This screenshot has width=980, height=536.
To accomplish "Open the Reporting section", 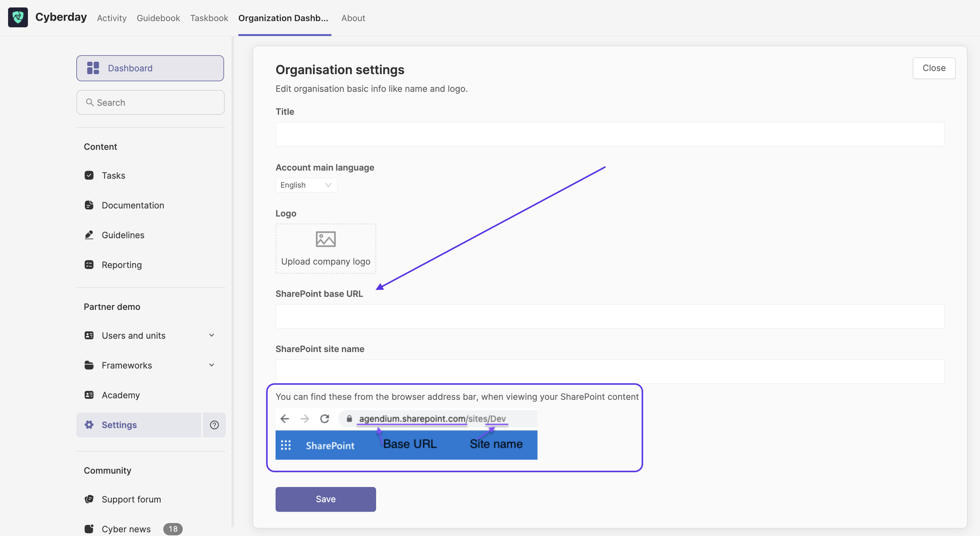I will pyautogui.click(x=121, y=265).
